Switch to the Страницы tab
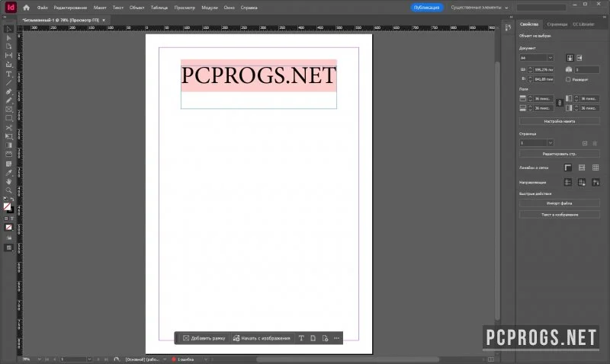The image size is (610, 364). (x=557, y=24)
